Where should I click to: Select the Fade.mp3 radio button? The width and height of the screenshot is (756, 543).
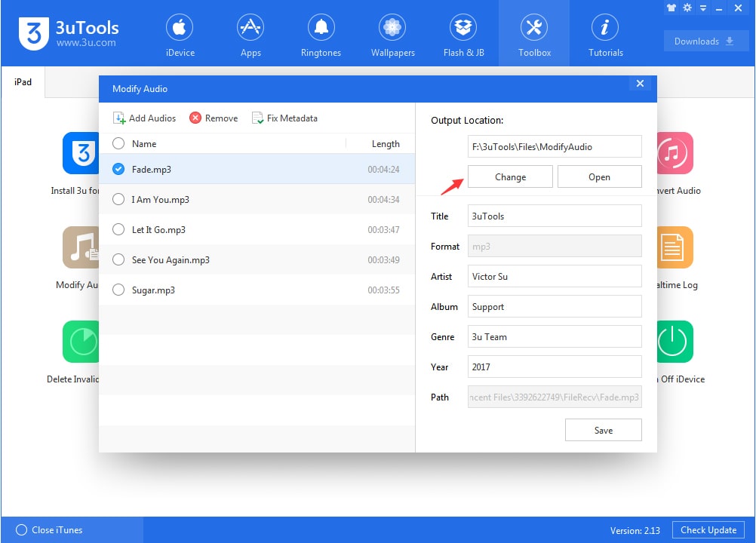pyautogui.click(x=118, y=169)
